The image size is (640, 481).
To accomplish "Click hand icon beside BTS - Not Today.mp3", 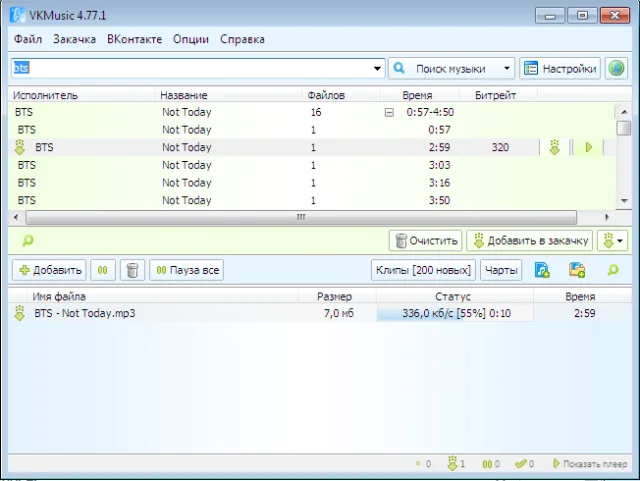I will pyautogui.click(x=20, y=313).
